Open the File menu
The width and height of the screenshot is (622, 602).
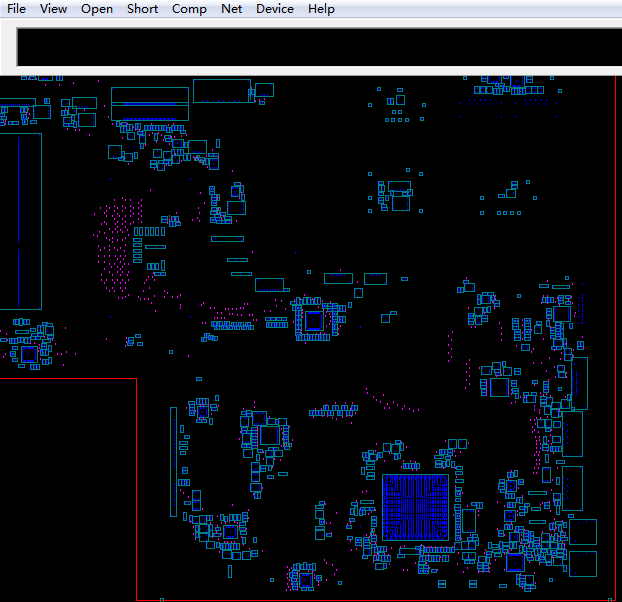coord(16,9)
